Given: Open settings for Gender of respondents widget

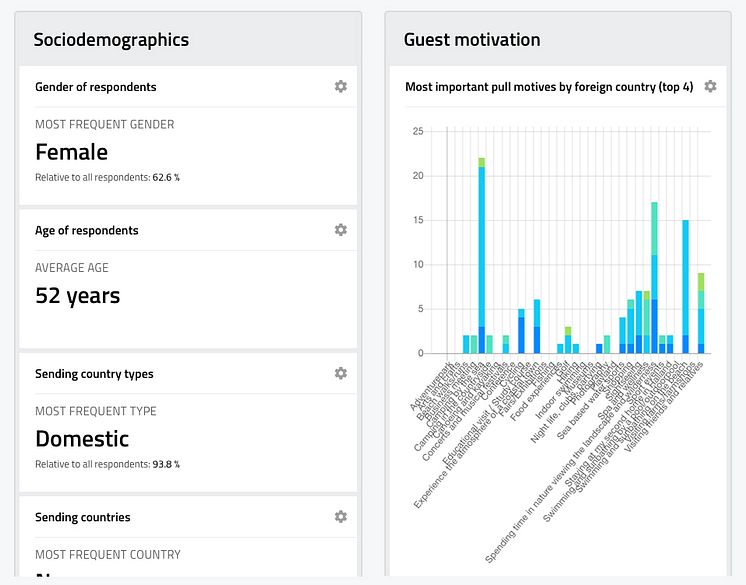Looking at the screenshot, I should click(341, 87).
